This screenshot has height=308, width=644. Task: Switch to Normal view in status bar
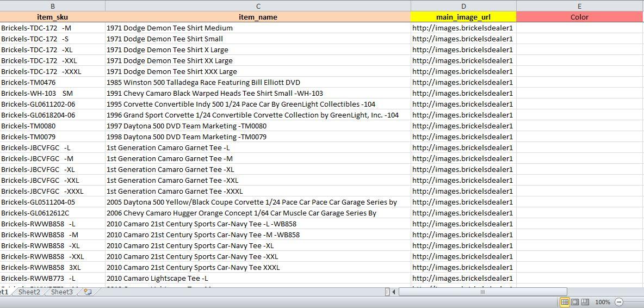pos(565,302)
